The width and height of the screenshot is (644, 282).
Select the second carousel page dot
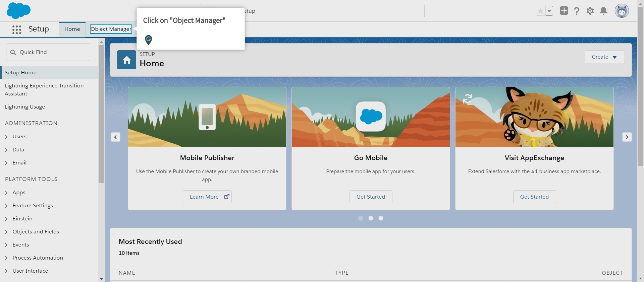(x=371, y=218)
